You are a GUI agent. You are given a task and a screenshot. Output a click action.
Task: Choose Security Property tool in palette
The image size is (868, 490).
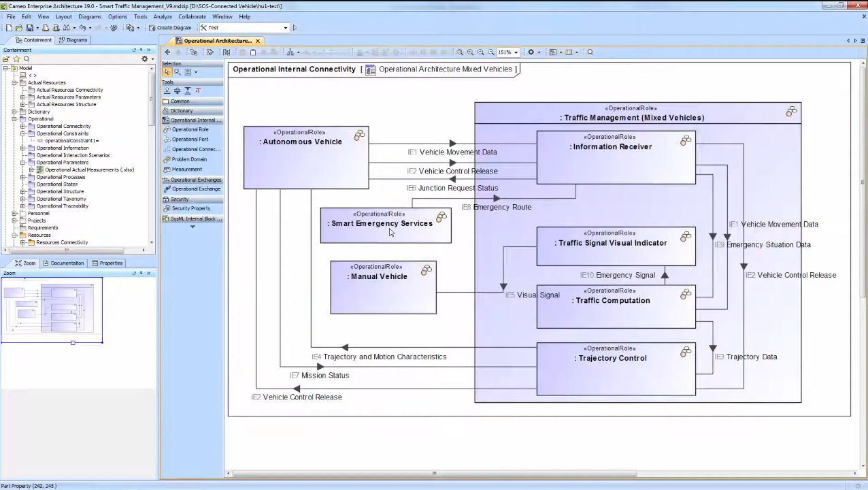coord(190,208)
